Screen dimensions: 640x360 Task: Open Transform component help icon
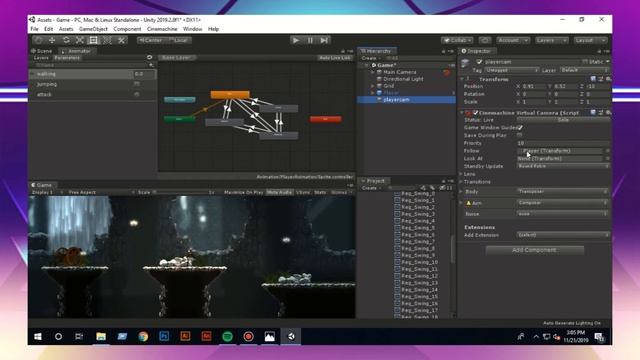tap(593, 79)
